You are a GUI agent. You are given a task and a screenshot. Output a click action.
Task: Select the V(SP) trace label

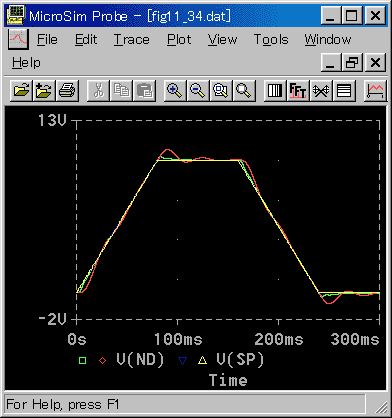click(x=240, y=359)
